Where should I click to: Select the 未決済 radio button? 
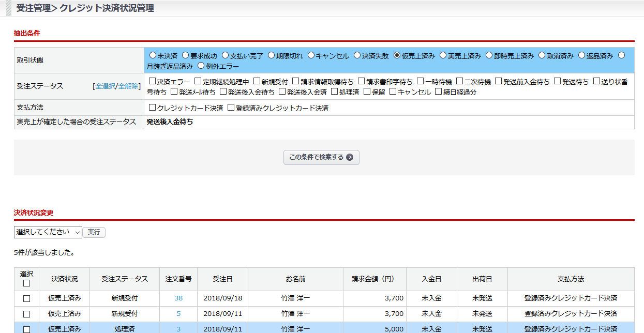click(x=153, y=55)
